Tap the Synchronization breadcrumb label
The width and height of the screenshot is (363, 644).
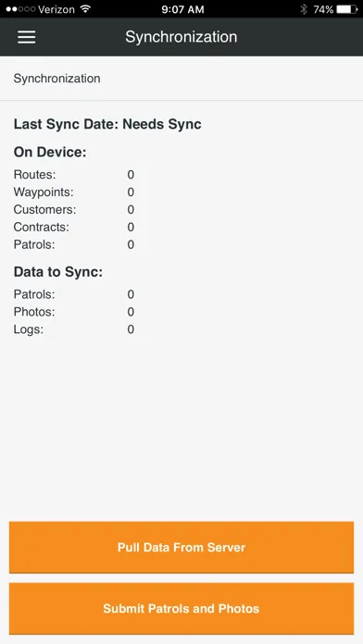[56, 79]
